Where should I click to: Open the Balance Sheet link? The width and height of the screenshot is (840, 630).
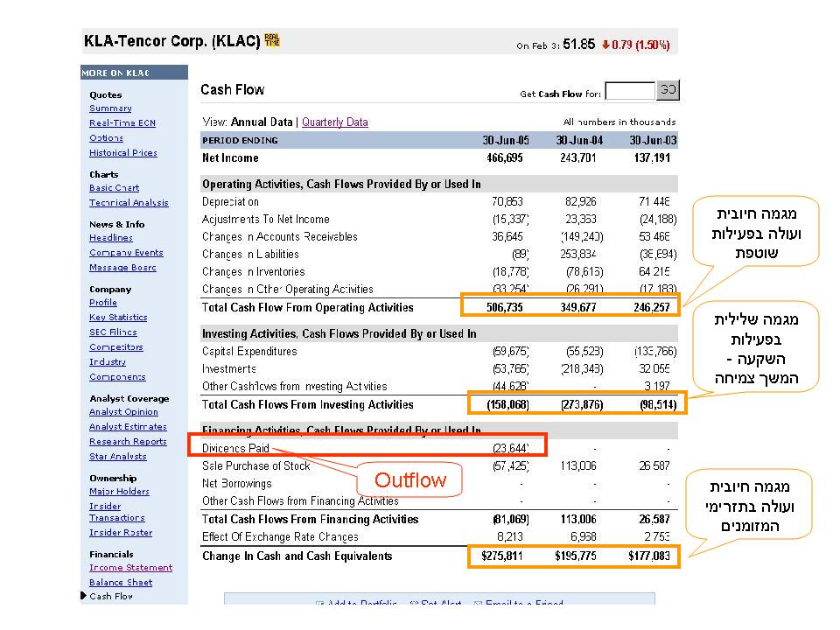pyautogui.click(x=121, y=583)
